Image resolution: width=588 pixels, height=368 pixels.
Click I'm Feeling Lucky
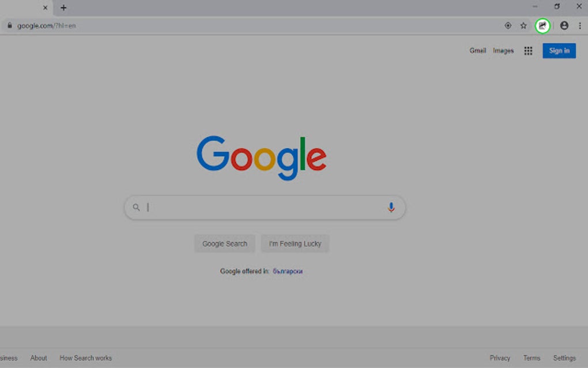point(295,243)
